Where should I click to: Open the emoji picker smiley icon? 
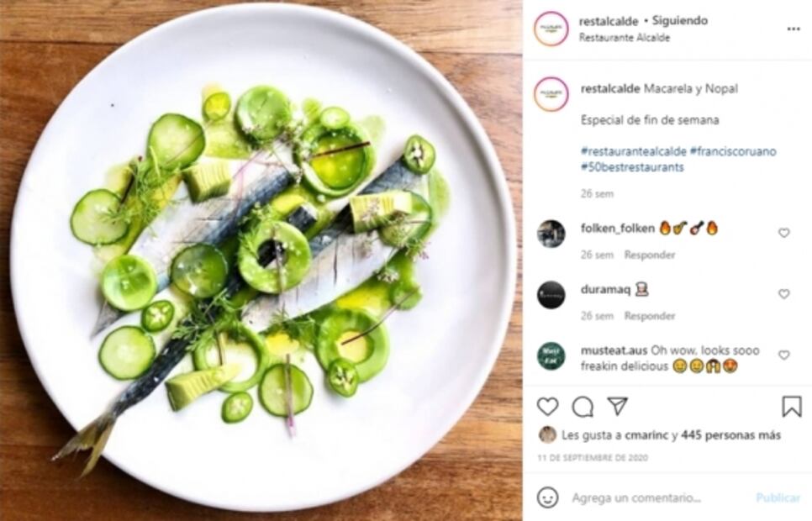point(547,497)
